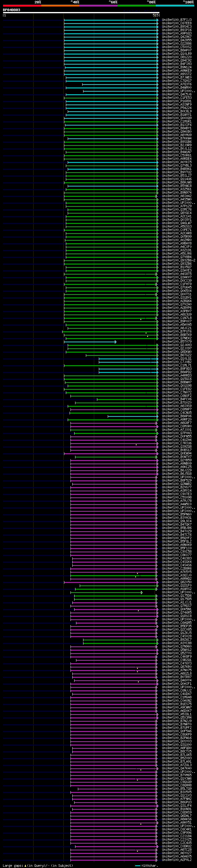Select the UniRef100_A8TC28 label
Viewport: 197px width, 868px height.
(x=176, y=850)
